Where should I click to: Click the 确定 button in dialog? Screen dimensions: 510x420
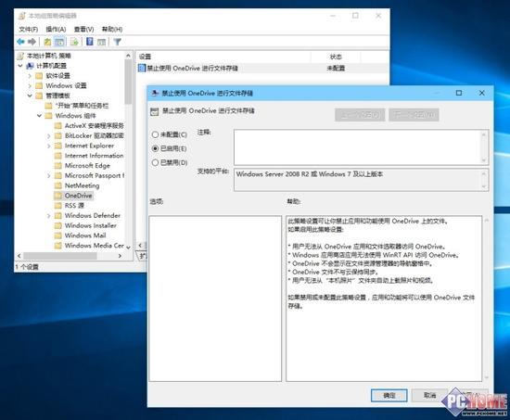[x=389, y=395]
